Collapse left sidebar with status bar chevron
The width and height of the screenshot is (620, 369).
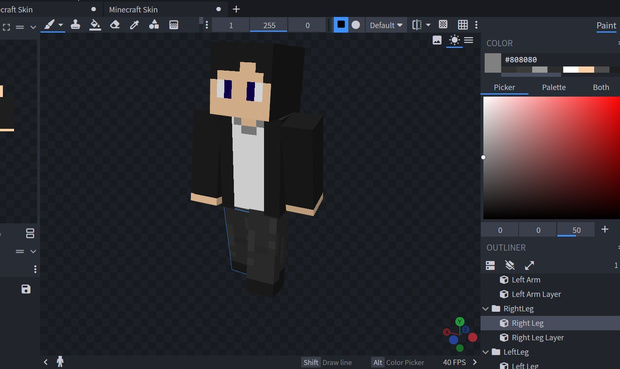(45, 362)
